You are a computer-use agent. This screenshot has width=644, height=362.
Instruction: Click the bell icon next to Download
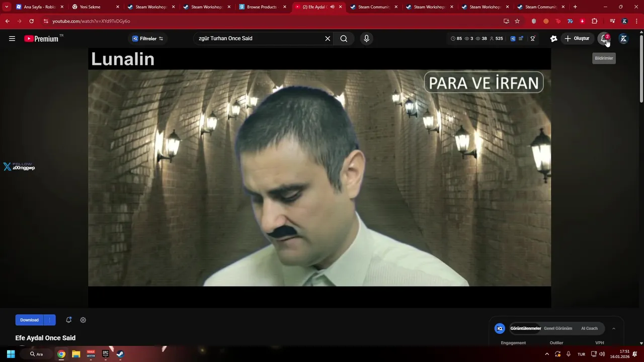[x=69, y=320]
